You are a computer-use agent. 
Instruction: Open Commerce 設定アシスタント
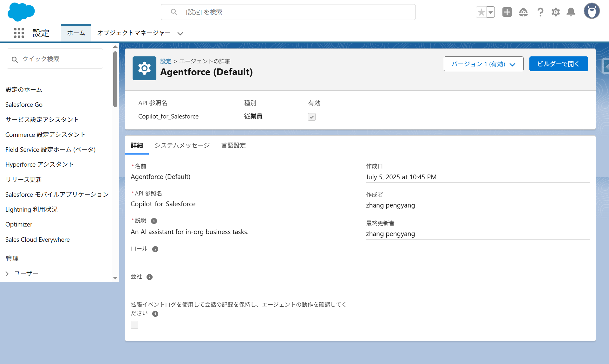point(45,135)
